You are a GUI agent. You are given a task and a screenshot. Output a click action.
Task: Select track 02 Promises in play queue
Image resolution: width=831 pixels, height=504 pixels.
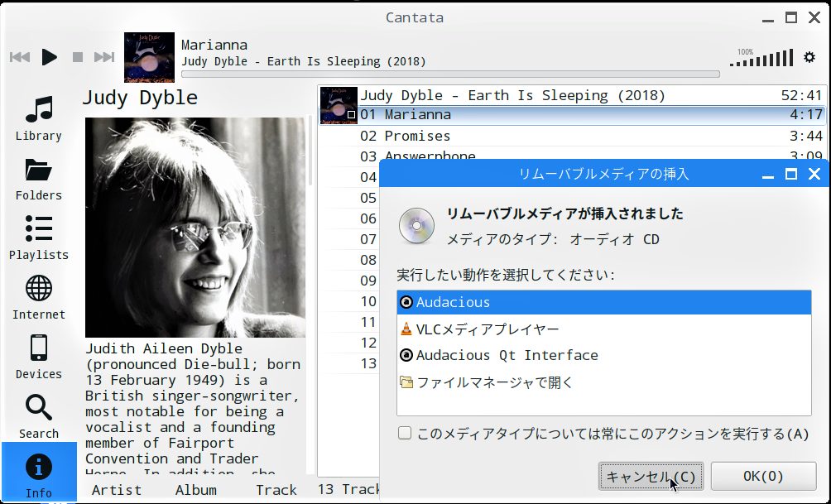click(x=574, y=136)
